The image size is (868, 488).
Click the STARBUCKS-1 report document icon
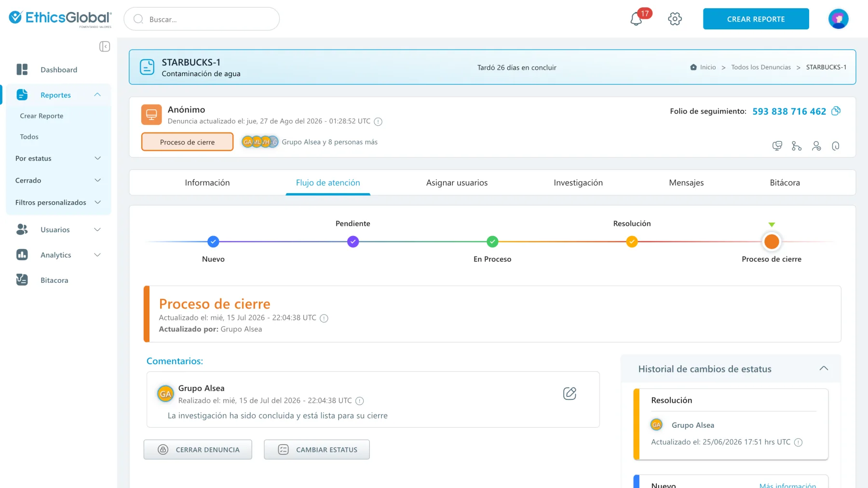click(147, 67)
